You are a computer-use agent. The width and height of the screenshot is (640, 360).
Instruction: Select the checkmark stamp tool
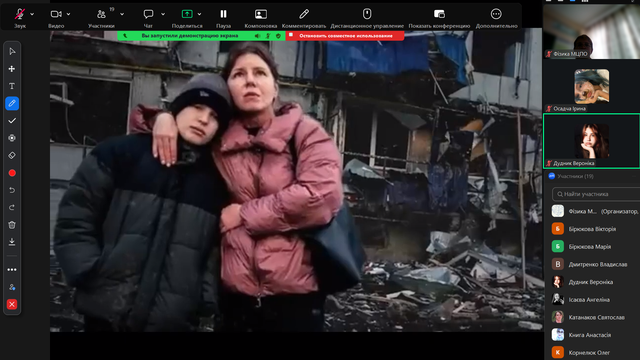[12, 121]
